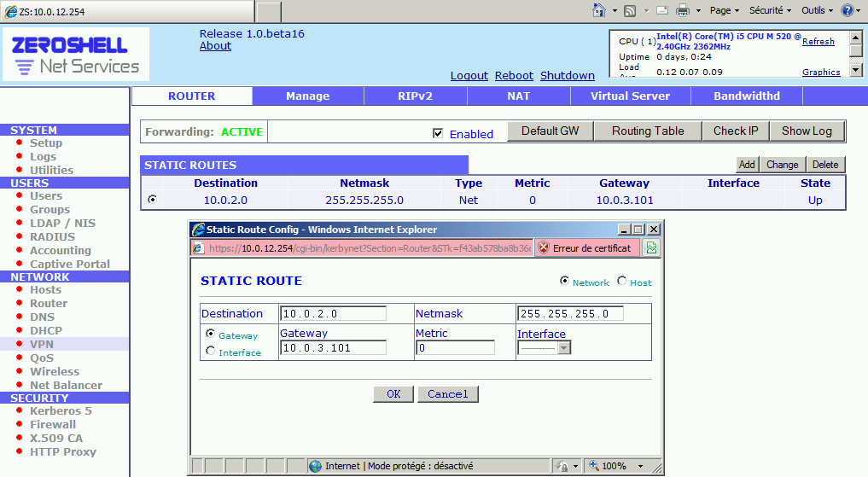The image size is (868, 477).
Task: Click scroll down arrow in CPU panel
Action: pos(856,70)
